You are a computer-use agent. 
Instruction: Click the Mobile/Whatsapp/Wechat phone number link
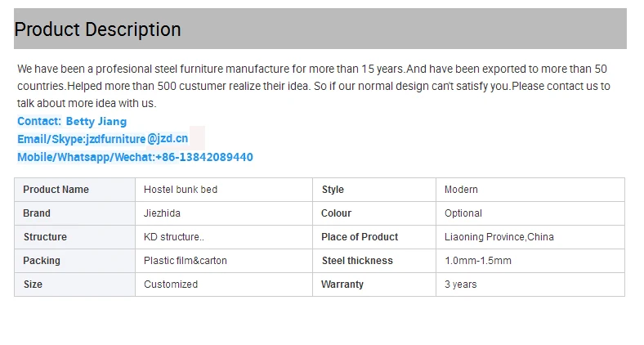[135, 157]
